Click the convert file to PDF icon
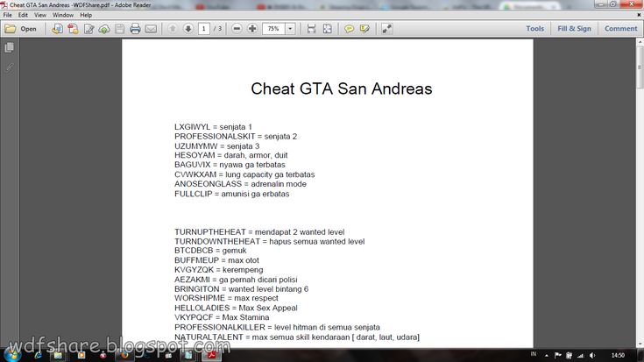 click(57, 29)
